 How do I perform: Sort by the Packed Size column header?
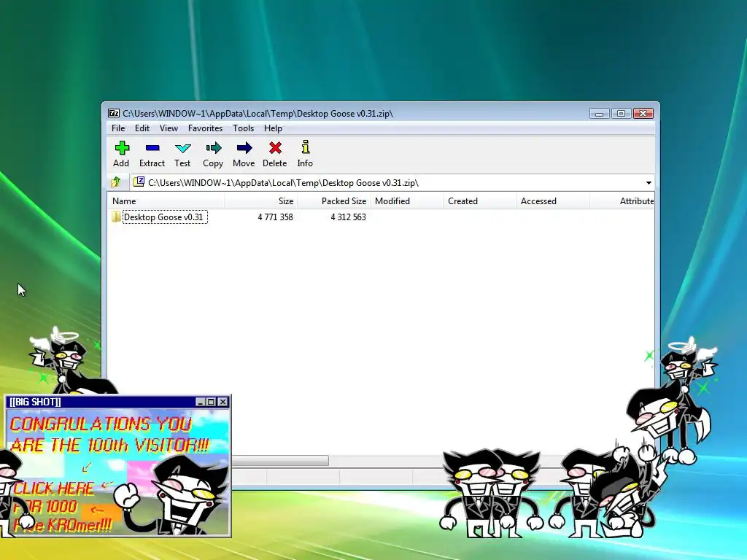tap(334, 201)
